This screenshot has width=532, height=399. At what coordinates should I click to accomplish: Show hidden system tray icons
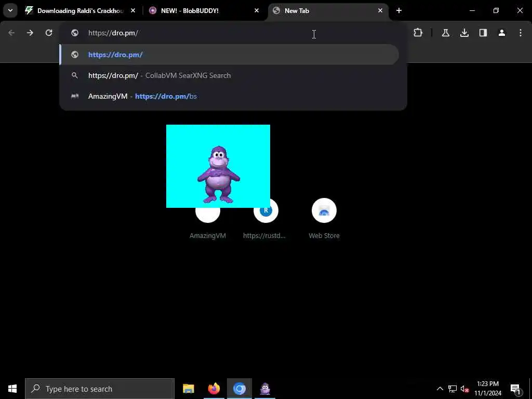point(440,389)
